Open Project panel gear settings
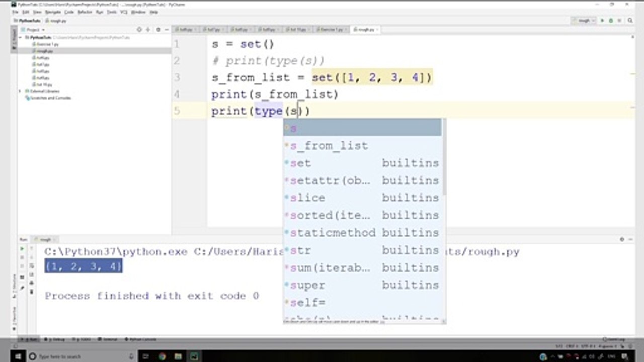This screenshot has width=644, height=362. coord(158,30)
